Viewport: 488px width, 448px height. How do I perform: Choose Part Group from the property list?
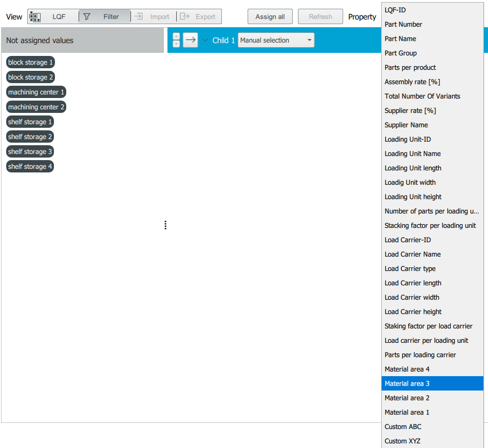pyautogui.click(x=433, y=53)
